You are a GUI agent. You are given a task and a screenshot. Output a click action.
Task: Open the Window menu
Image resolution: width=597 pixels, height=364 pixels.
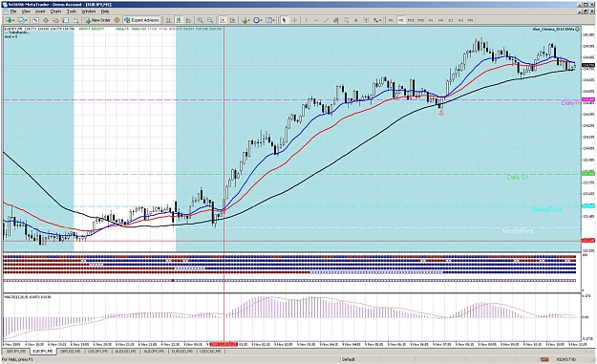pos(88,11)
